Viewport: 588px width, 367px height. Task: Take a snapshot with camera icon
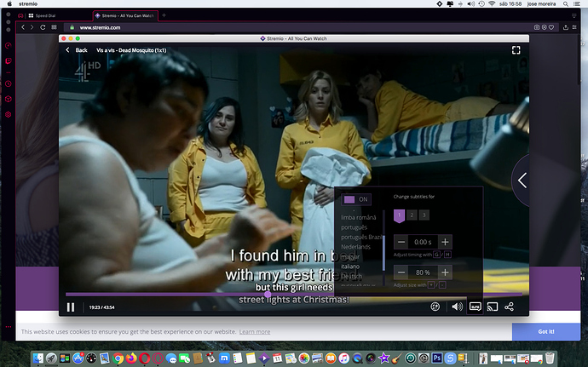537,27
